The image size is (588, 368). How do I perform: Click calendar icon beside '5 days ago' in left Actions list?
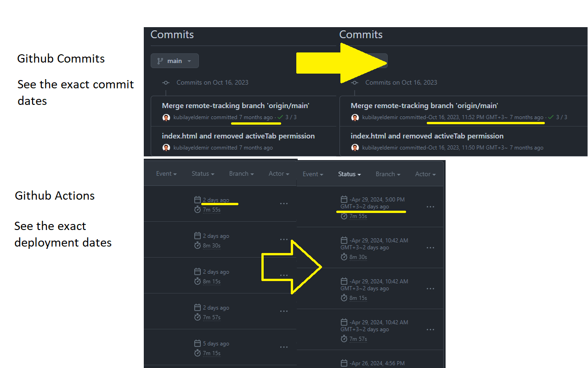coord(198,344)
